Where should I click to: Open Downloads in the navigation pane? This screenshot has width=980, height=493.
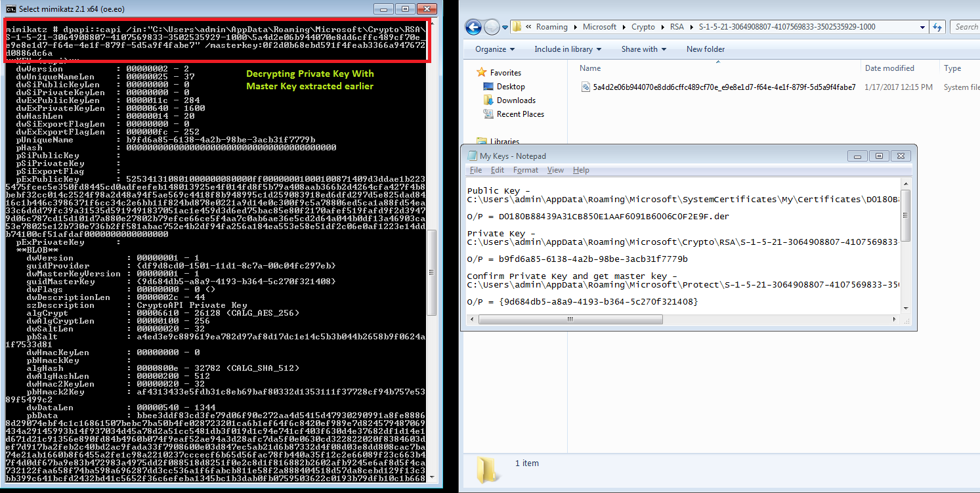(x=516, y=100)
